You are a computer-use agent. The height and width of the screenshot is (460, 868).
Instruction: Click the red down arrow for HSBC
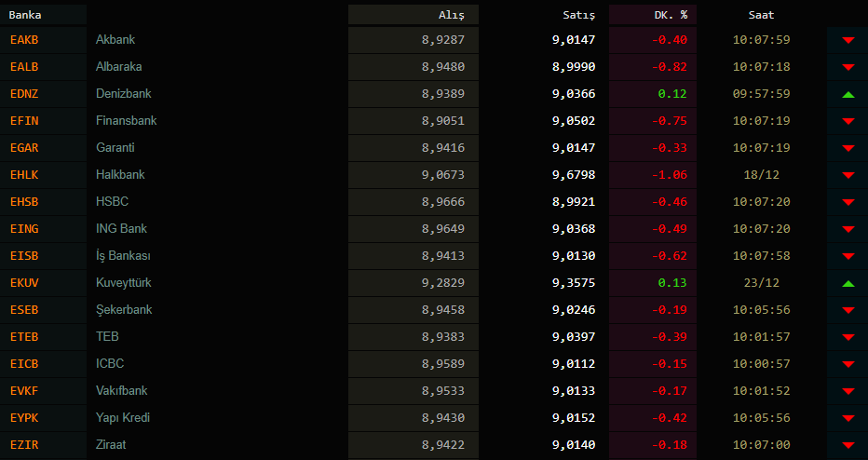point(848,202)
